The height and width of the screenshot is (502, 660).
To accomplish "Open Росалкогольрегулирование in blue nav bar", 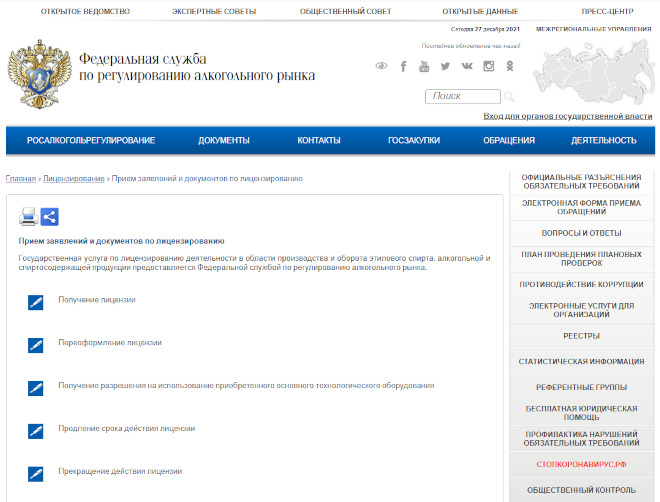I will click(x=91, y=140).
